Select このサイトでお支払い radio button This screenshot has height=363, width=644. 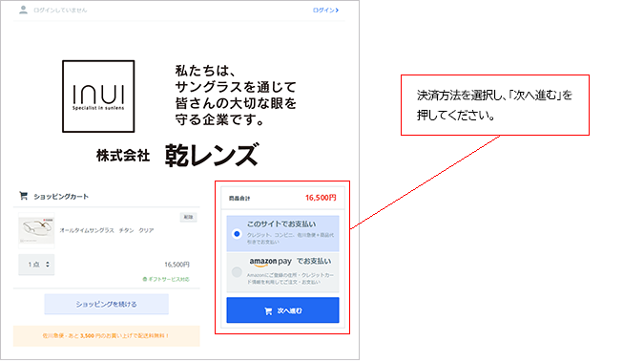237,234
